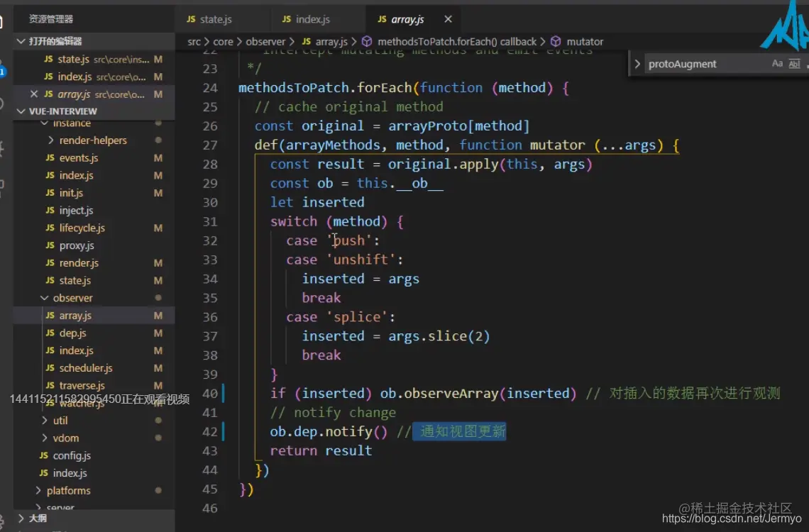
Task: Open index.js src\core\o... in open editors
Action: [94, 77]
